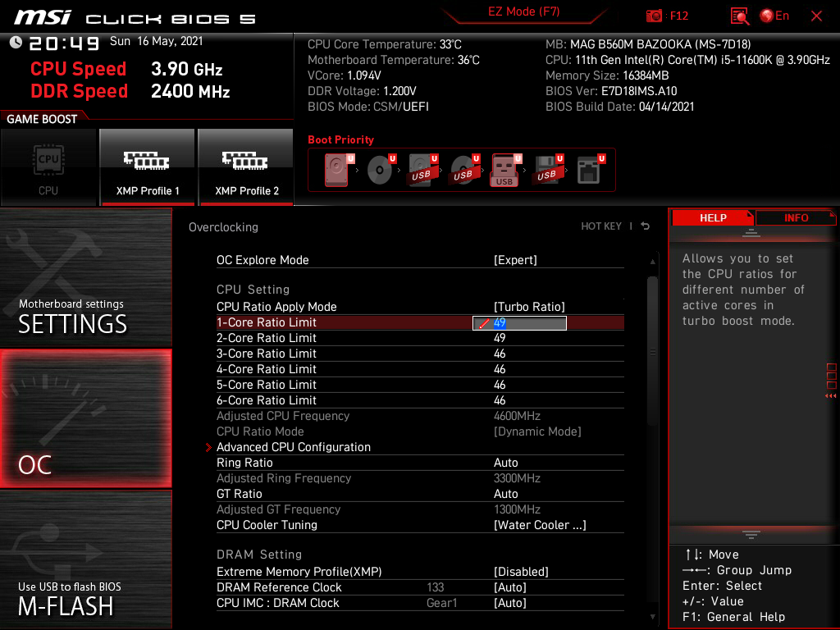Change language using the En globe icon
The height and width of the screenshot is (630, 840).
tap(774, 16)
